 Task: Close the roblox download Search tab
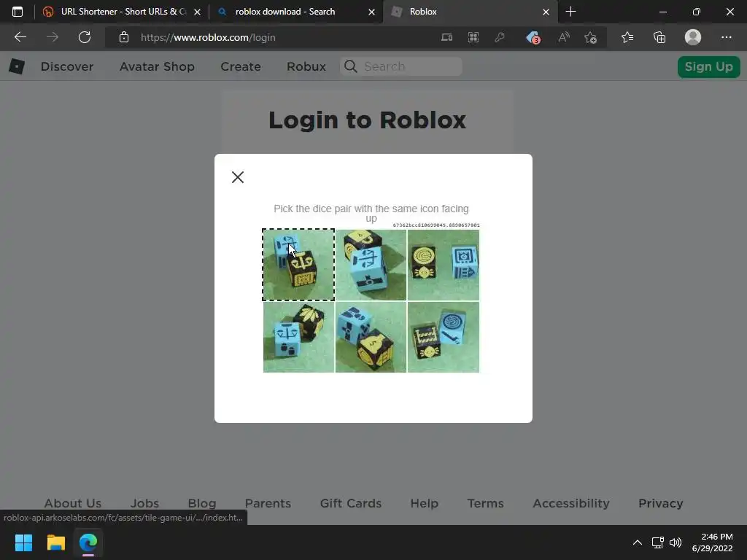(371, 12)
